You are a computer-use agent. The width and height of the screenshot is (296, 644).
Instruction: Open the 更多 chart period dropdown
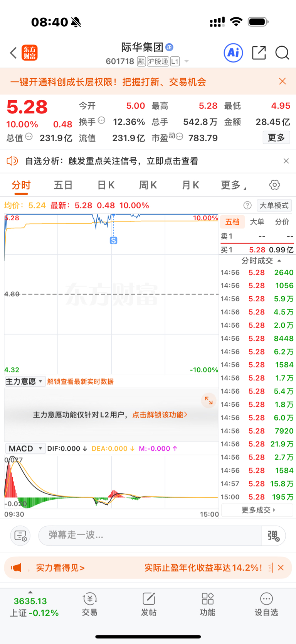click(234, 185)
